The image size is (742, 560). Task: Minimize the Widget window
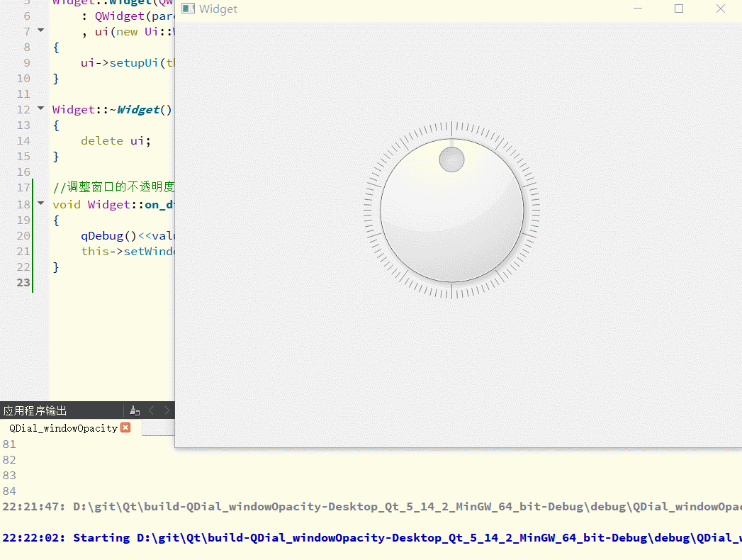click(x=638, y=9)
